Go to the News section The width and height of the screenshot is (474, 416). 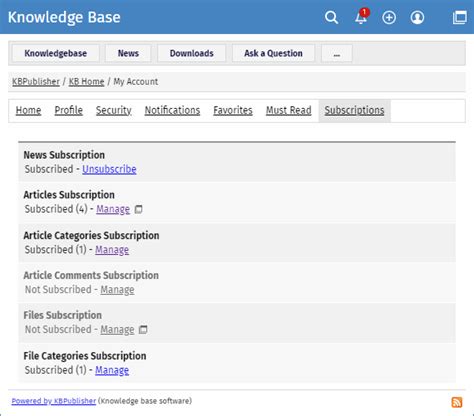tap(128, 53)
